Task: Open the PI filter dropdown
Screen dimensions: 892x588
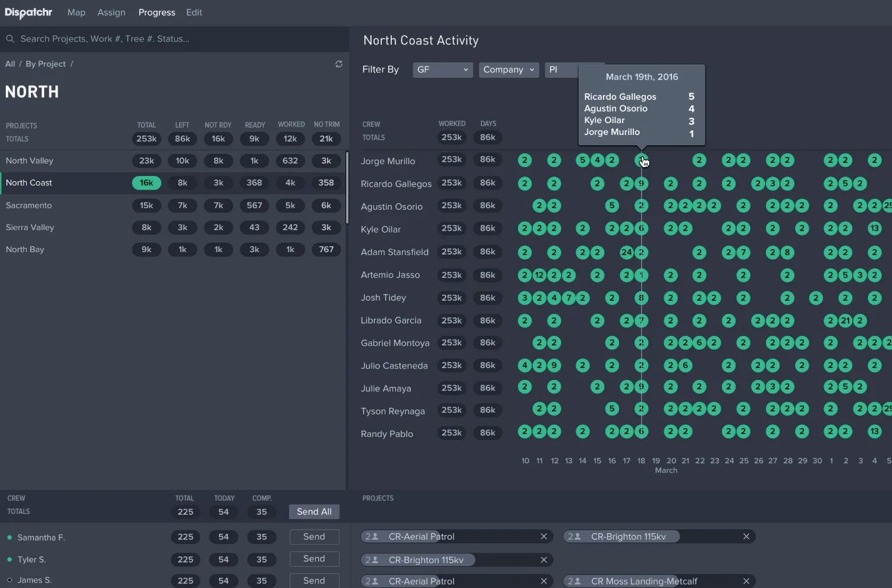Action: pos(561,70)
